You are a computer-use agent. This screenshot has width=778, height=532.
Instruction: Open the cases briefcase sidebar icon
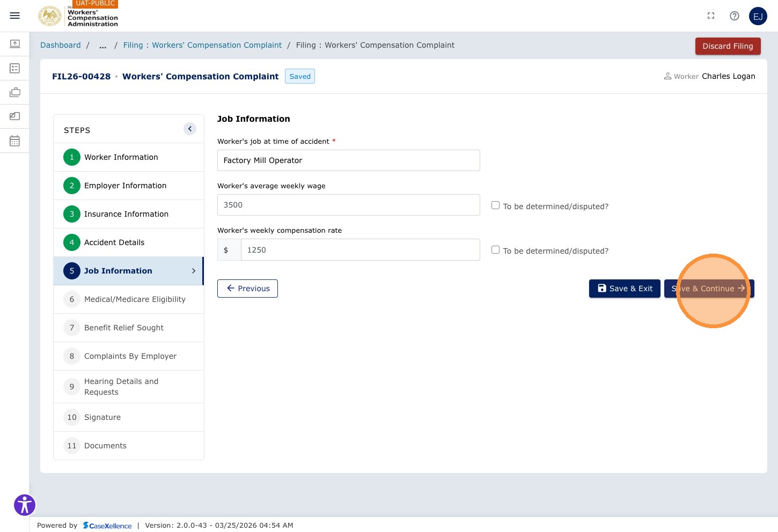coord(15,92)
